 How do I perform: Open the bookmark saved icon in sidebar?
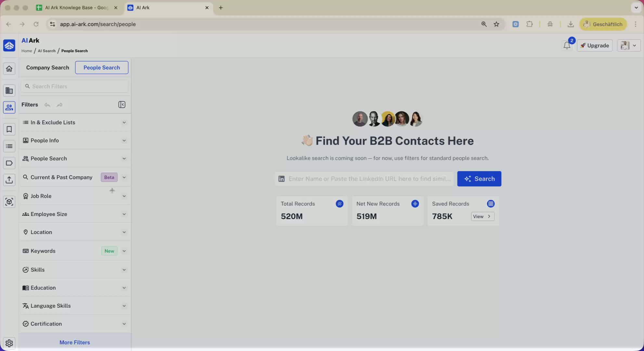9,129
